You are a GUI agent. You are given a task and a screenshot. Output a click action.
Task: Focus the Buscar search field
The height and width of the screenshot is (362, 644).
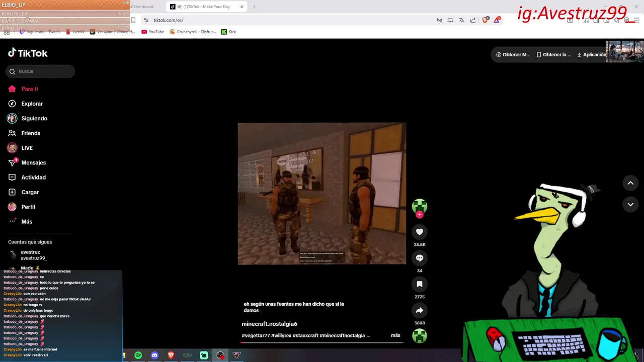pyautogui.click(x=40, y=71)
